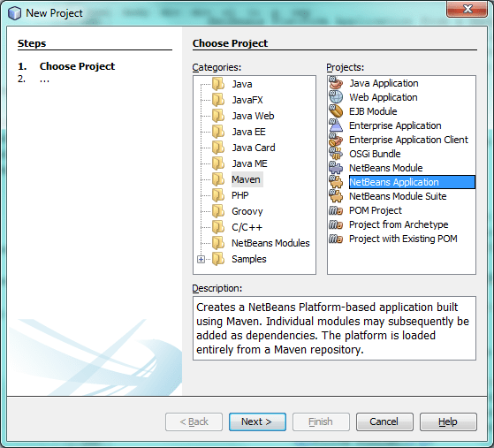Click the Java Web folder icon
The image size is (494, 448).
click(x=218, y=116)
